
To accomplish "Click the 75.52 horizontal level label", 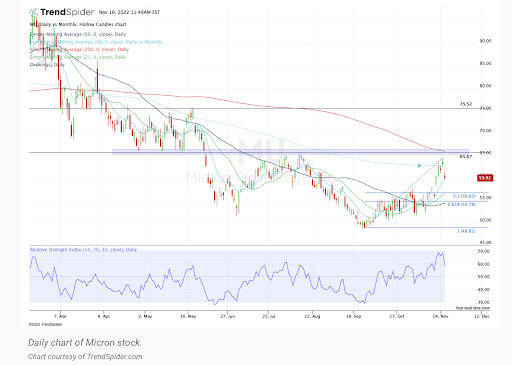I will tap(466, 104).
